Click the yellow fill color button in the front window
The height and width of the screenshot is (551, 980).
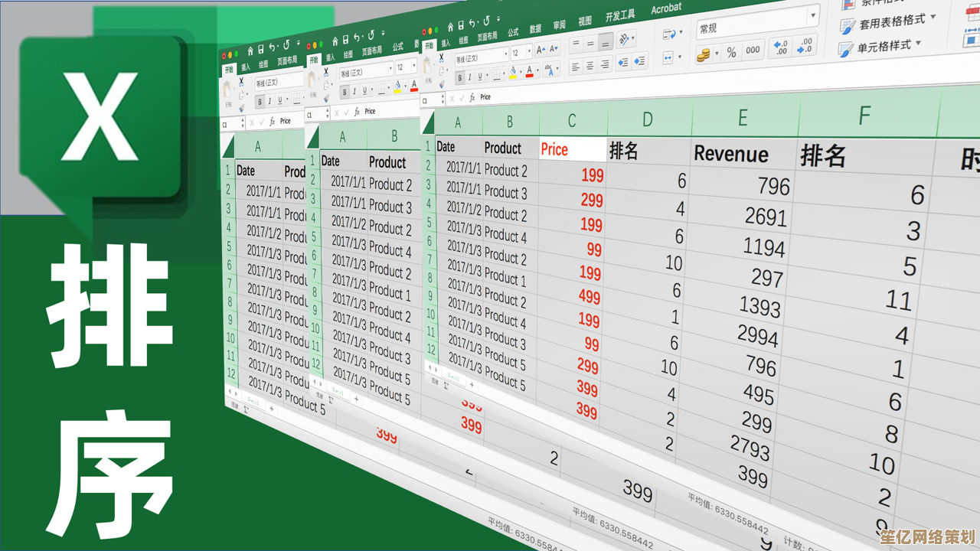pos(513,72)
